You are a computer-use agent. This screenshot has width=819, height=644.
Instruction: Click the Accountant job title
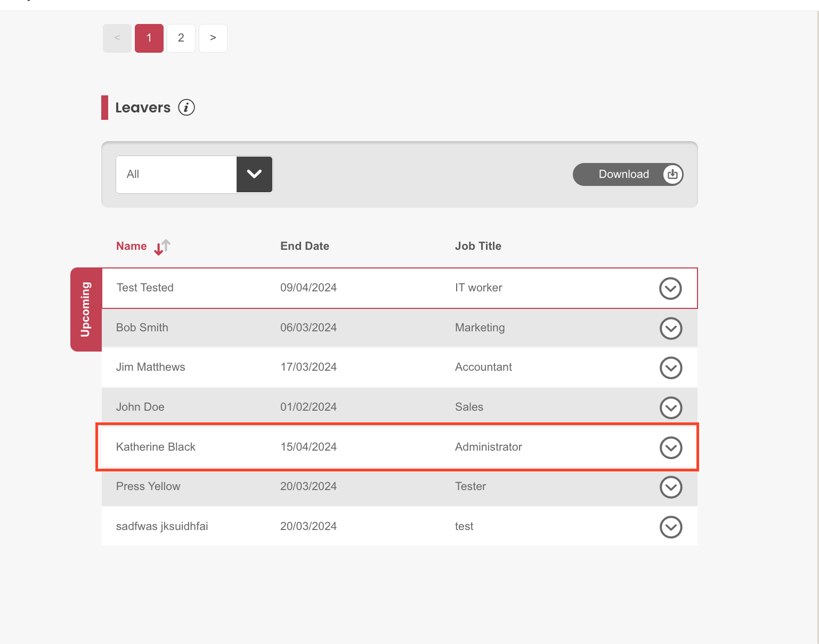click(x=483, y=367)
